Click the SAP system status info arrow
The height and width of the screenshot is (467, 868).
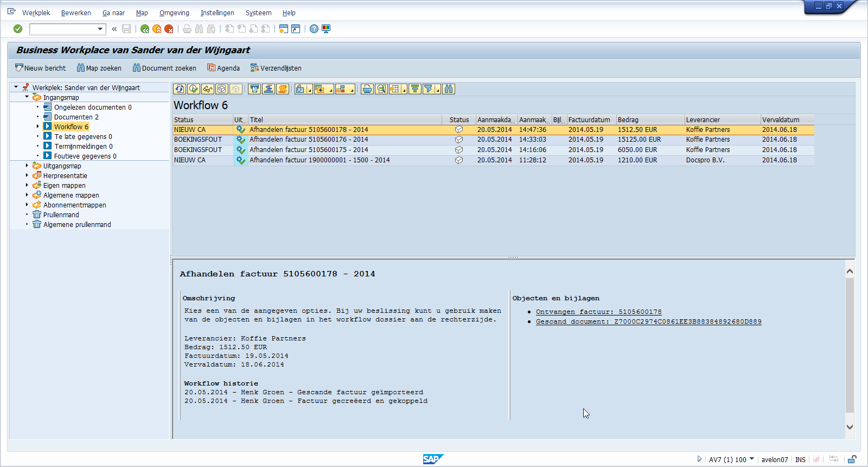pyautogui.click(x=699, y=459)
